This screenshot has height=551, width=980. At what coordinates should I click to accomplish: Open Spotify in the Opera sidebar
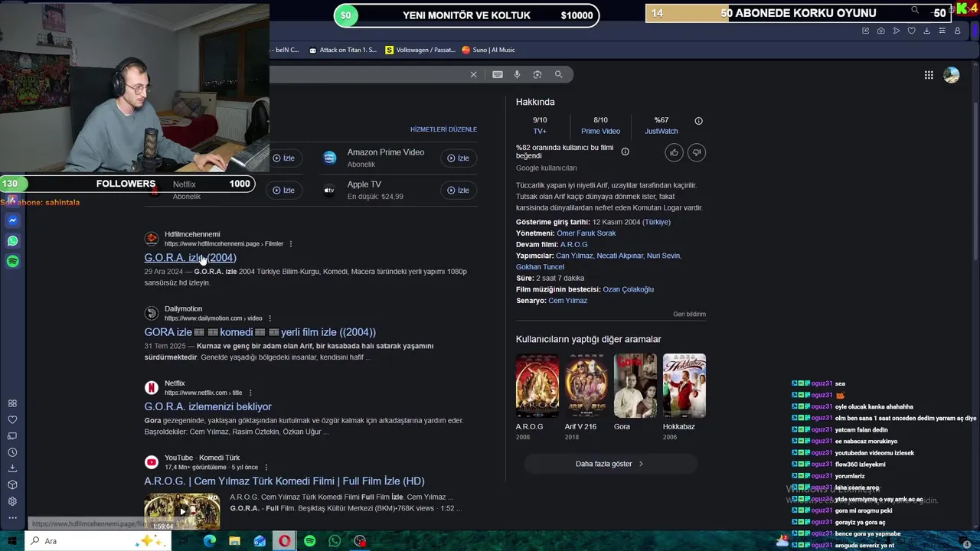[x=12, y=262]
